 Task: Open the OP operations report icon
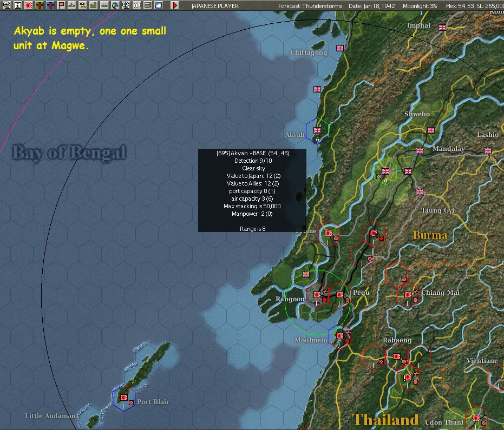(137, 5)
